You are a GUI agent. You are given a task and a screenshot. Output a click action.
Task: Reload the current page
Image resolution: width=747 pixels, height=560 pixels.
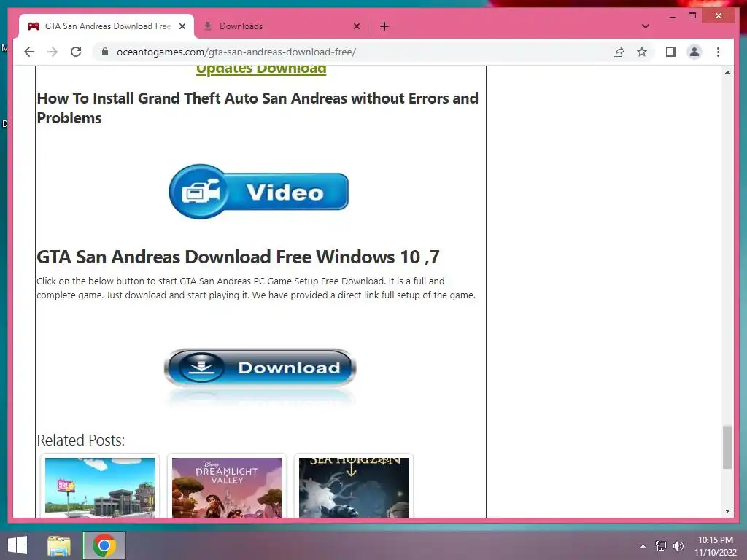[76, 52]
